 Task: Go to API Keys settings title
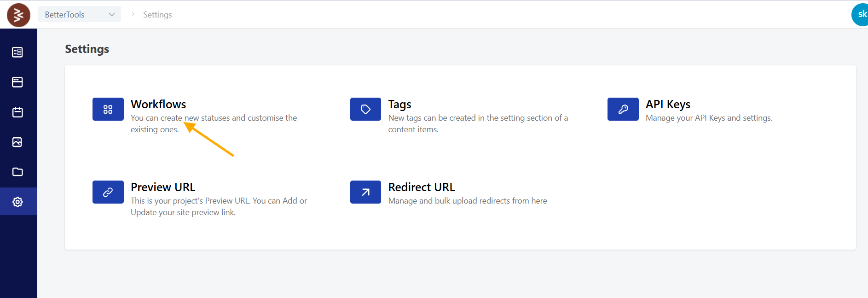point(668,104)
